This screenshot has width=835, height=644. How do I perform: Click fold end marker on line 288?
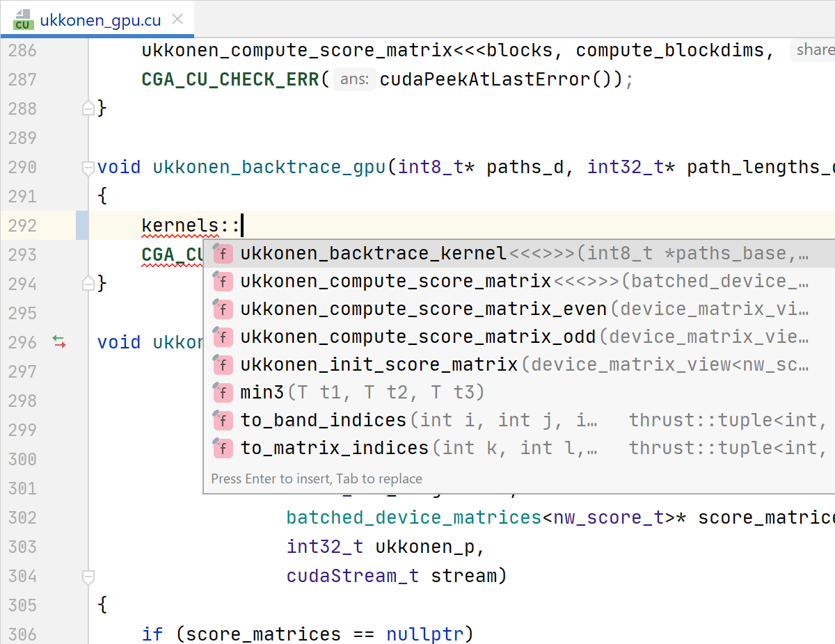[x=88, y=108]
